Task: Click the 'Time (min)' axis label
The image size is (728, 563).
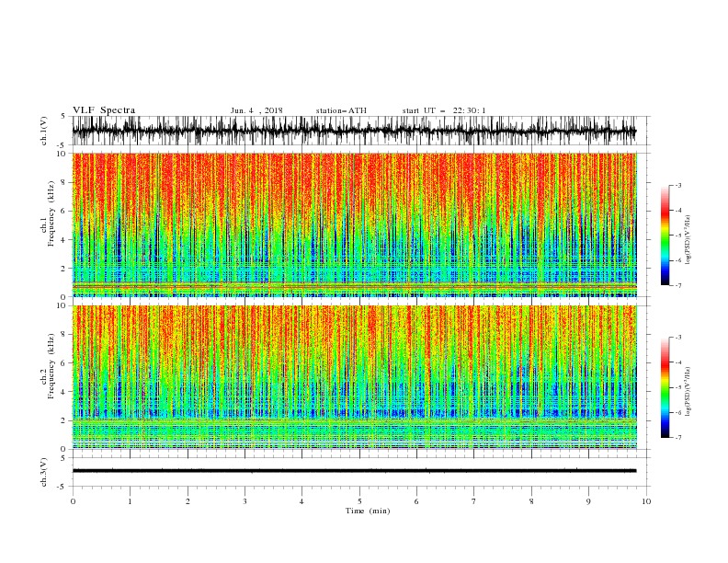Action: [368, 511]
